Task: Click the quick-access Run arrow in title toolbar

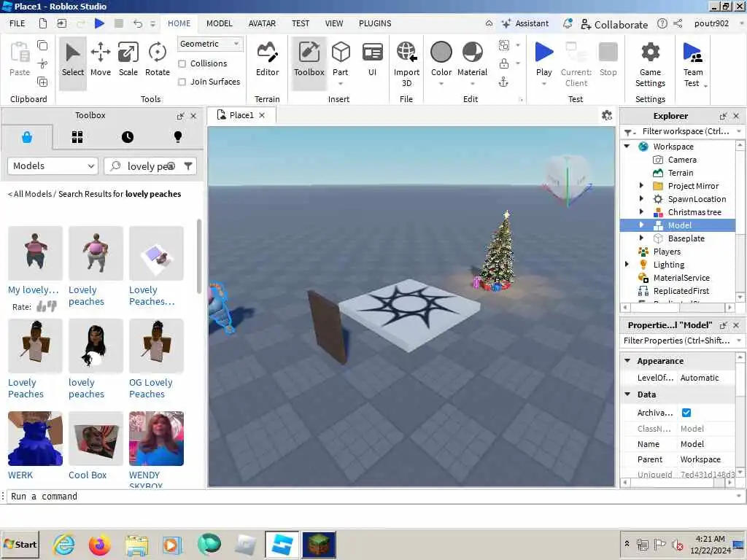Action: tap(99, 23)
